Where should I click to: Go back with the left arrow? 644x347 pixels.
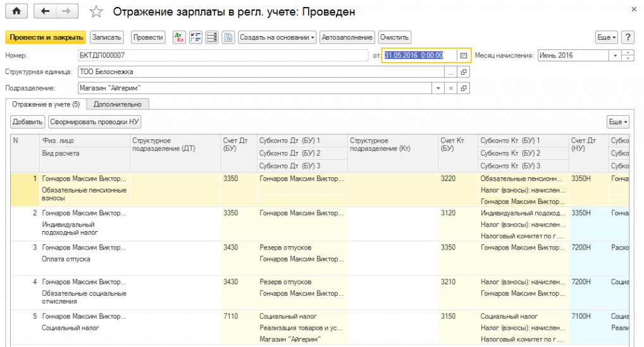tap(45, 11)
